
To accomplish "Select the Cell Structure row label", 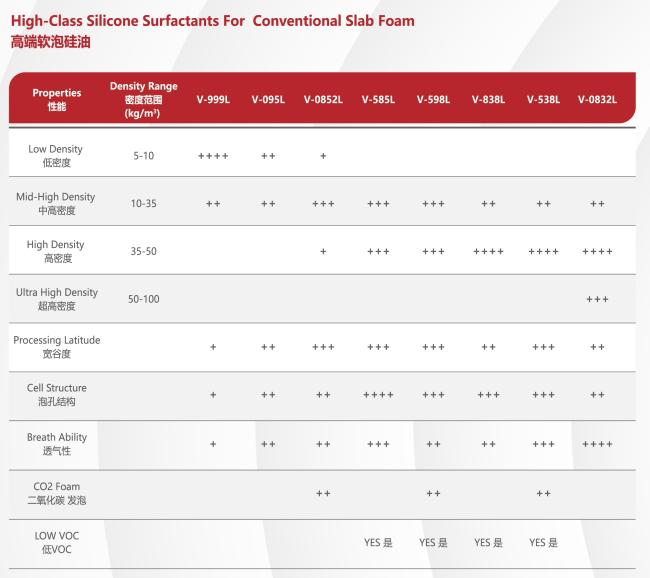I will coord(57,394).
